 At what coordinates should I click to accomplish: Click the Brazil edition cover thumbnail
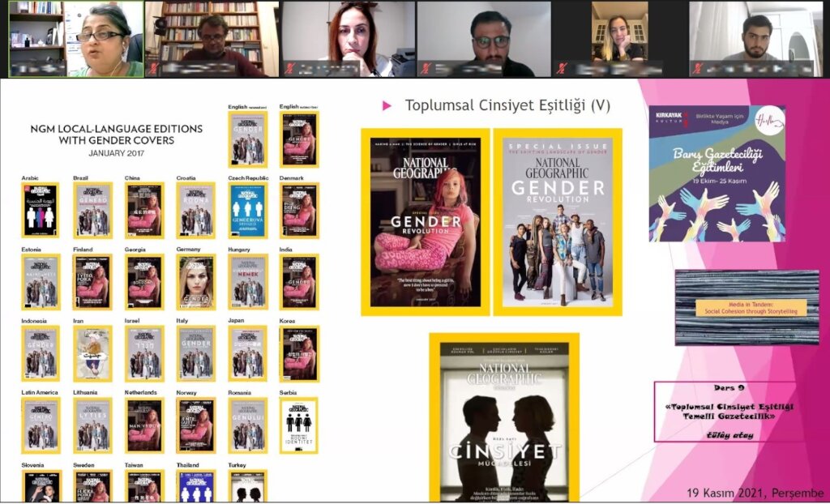tap(92, 210)
